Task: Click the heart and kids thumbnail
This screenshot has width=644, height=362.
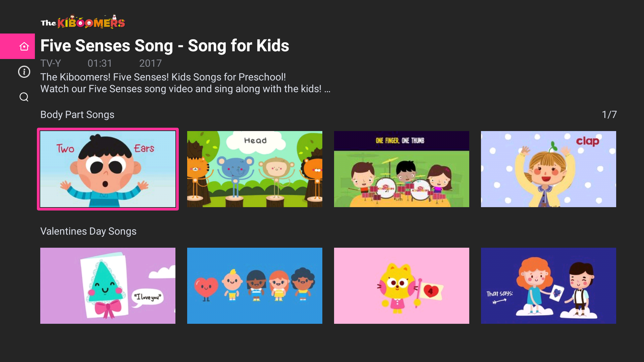Action: tap(255, 286)
